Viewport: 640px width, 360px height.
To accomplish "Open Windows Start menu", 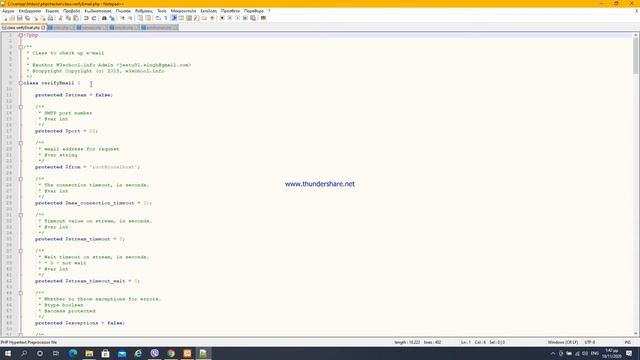I will 8,353.
